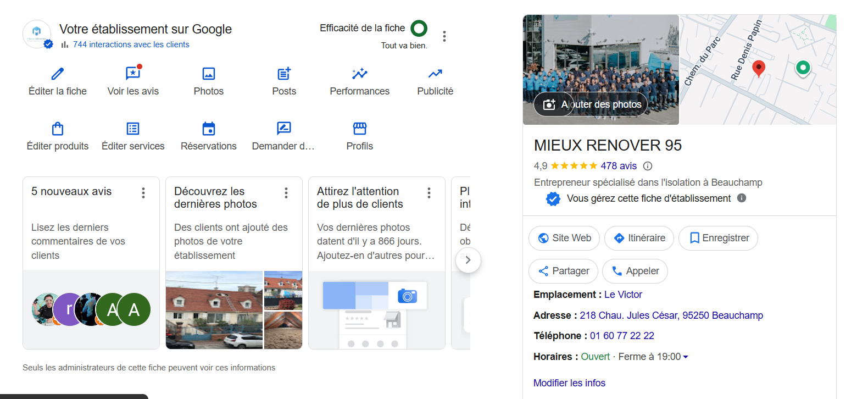
Task: Click Ajouter des photos button
Action: pos(591,104)
